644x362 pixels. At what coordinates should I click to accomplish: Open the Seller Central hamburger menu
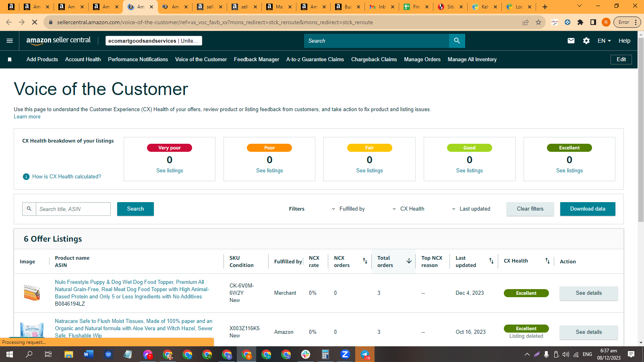pos(10,41)
